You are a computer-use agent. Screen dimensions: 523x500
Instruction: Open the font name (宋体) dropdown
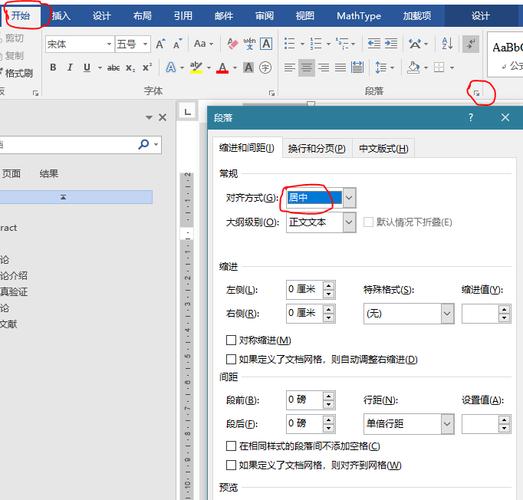(109, 44)
